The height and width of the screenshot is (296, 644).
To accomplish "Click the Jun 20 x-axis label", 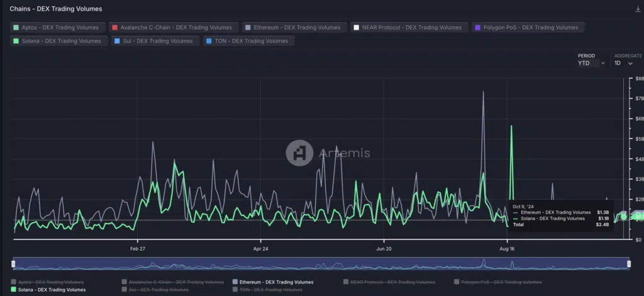I will pos(384,249).
